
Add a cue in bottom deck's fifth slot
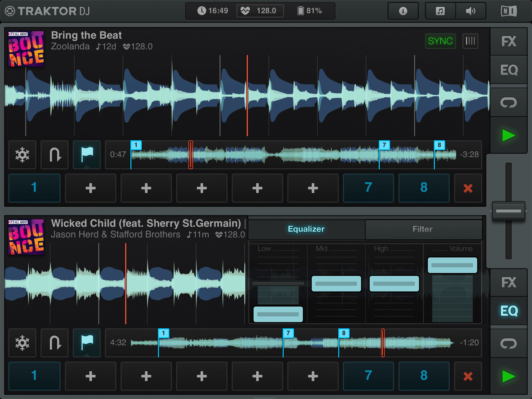point(257,376)
